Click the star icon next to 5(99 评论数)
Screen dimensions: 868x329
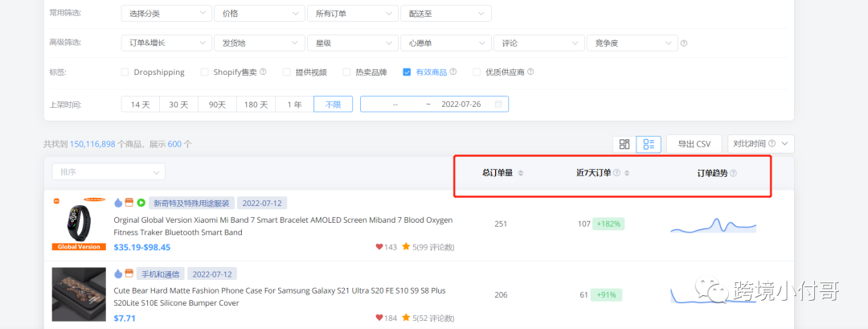[x=406, y=246]
